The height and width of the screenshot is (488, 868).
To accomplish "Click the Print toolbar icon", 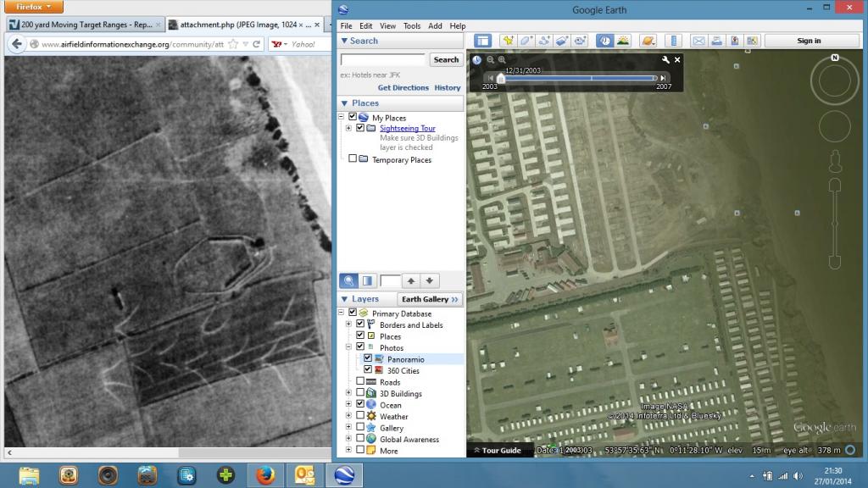I will tap(717, 41).
